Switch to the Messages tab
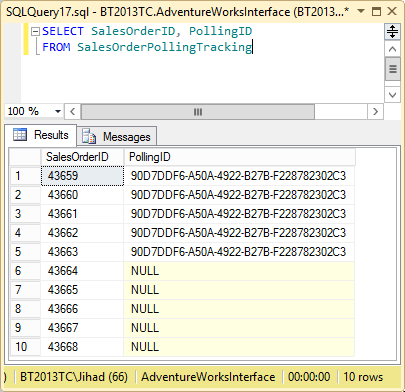 pyautogui.click(x=117, y=137)
